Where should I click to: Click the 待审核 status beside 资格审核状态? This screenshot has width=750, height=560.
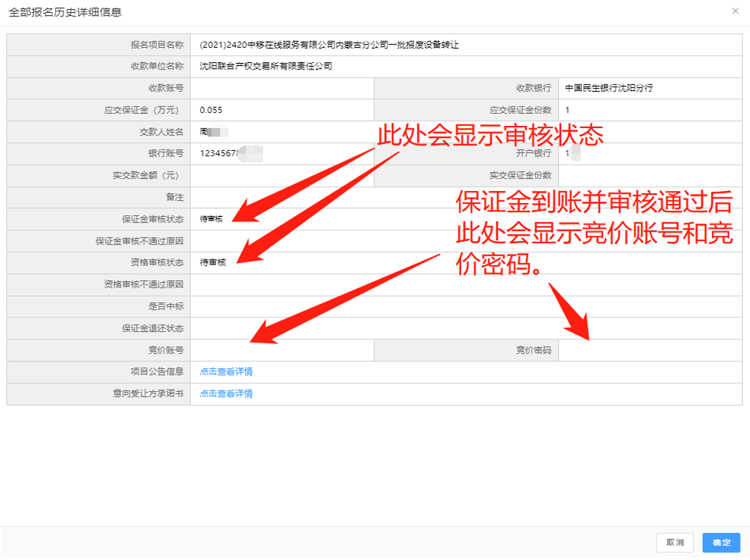[x=212, y=262]
